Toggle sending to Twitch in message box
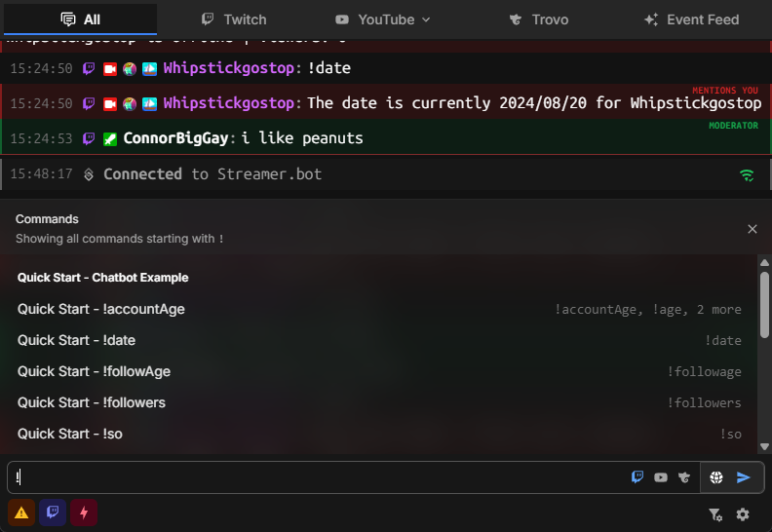772x532 pixels. click(637, 476)
